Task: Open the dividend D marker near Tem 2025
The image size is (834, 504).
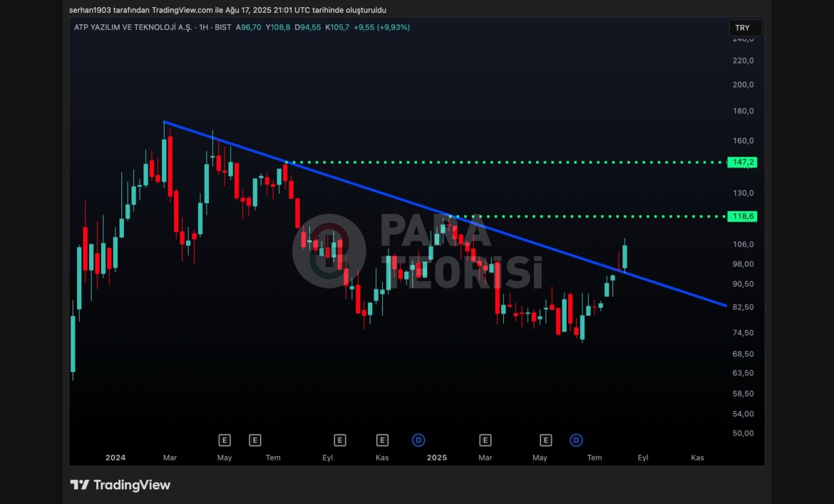Action: (x=576, y=440)
